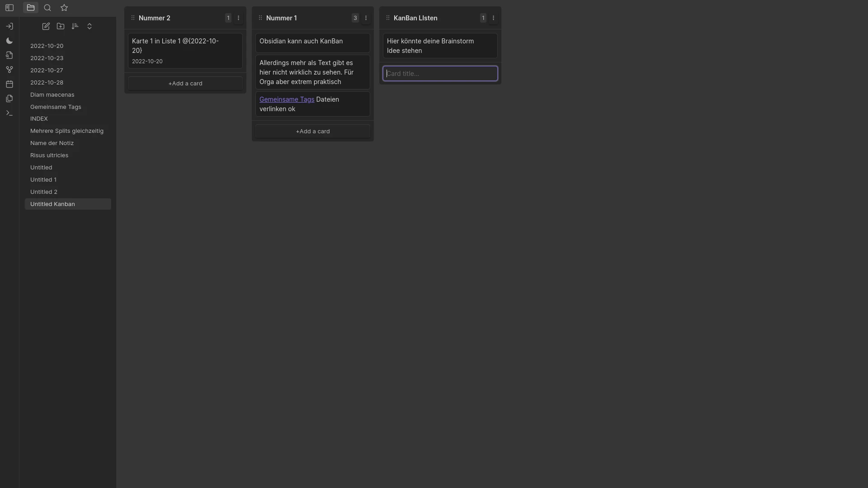Image resolution: width=868 pixels, height=488 pixels.
Task: Click the Allerdings mehr als Text card
Action: click(x=313, y=72)
